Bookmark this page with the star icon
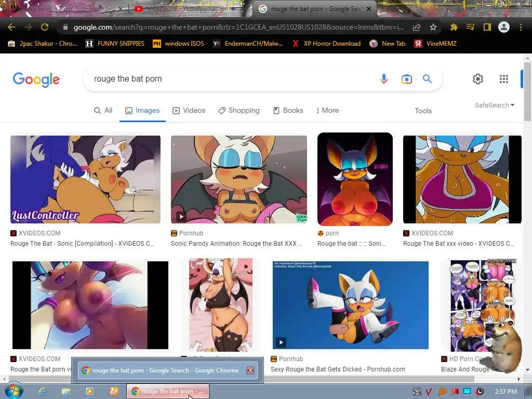The image size is (532, 399). 433,27
